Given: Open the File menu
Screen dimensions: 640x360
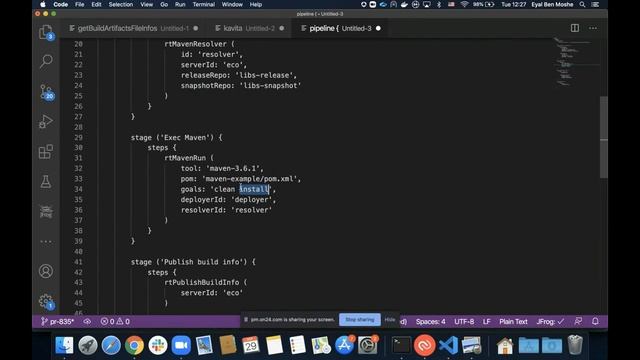Looking at the screenshot, I should coord(80,4).
